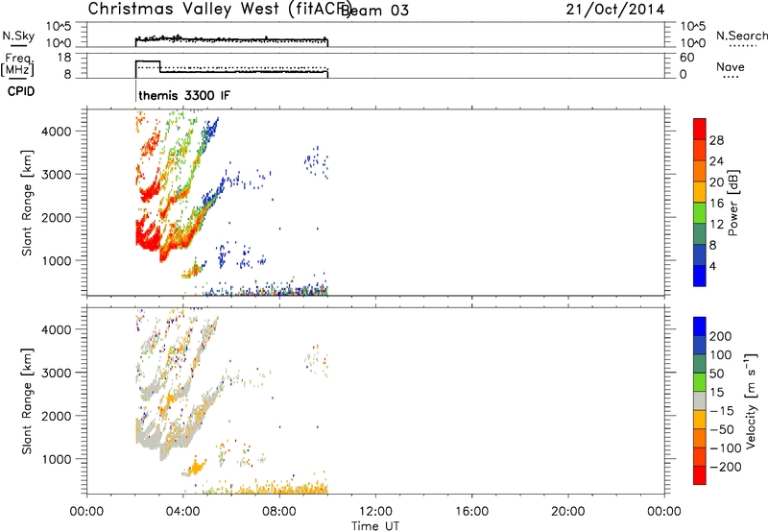Click the date '21/Oct/2014'
Viewport: 768px width, 532px height.
(x=615, y=10)
